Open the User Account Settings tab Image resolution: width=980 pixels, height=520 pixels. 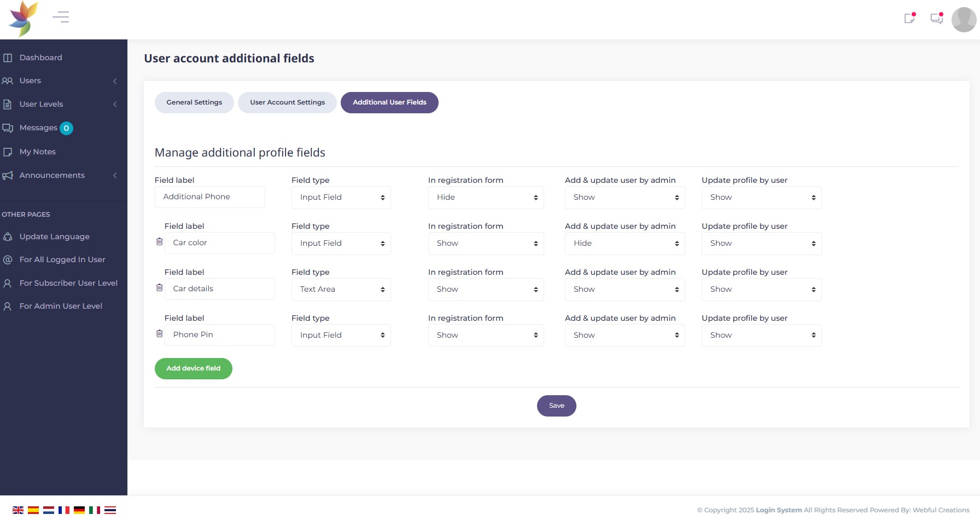click(287, 102)
